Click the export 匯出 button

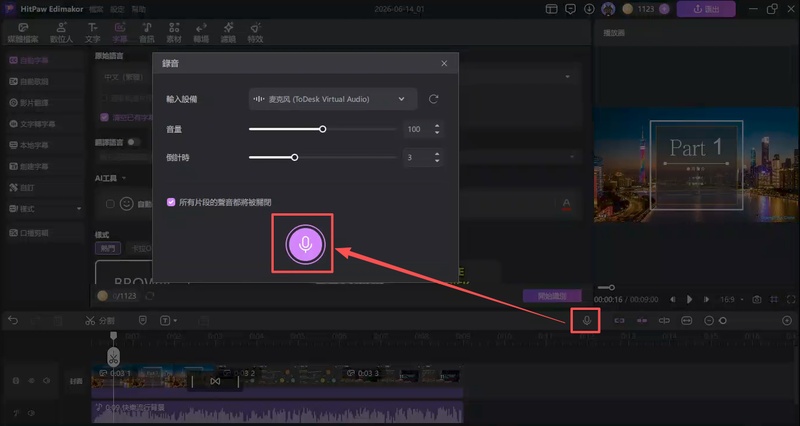point(706,9)
